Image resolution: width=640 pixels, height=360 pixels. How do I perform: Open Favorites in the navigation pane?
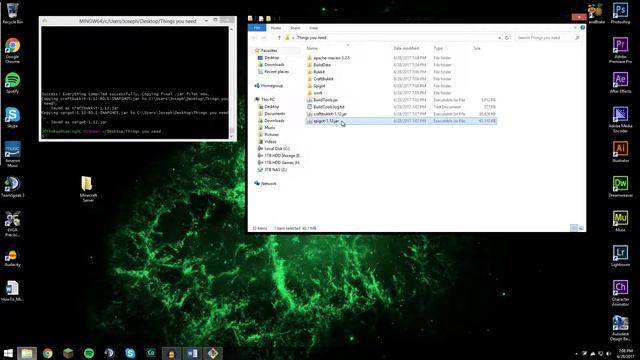pos(269,51)
